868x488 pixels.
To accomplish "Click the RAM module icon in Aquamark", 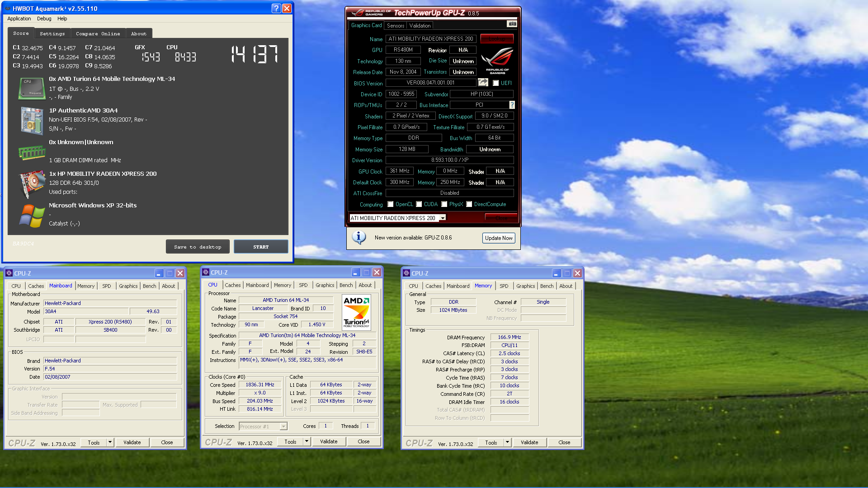I will 31,153.
